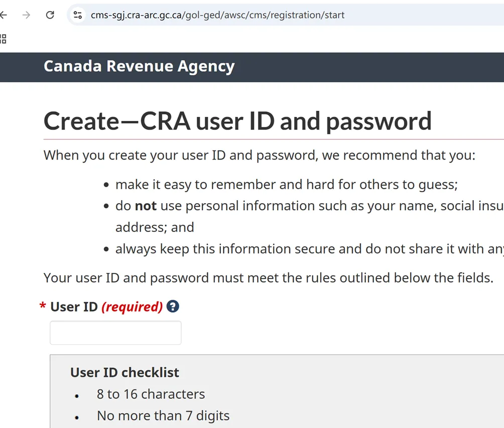Focus the User ID text field
The image size is (504, 428).
(115, 333)
